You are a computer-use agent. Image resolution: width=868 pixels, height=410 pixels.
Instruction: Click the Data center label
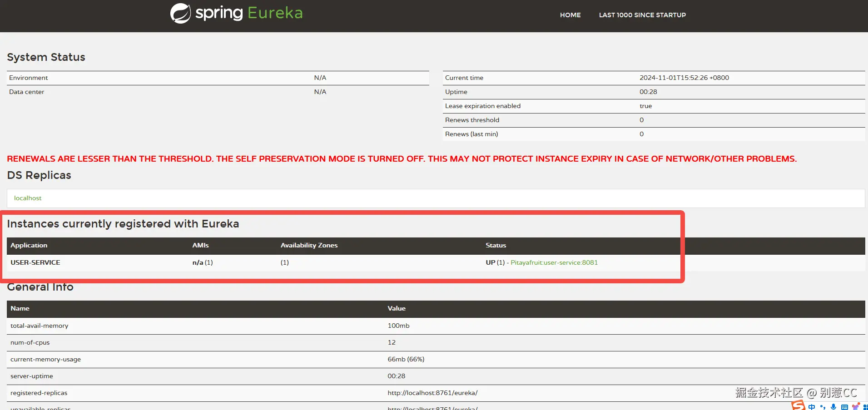pos(27,92)
